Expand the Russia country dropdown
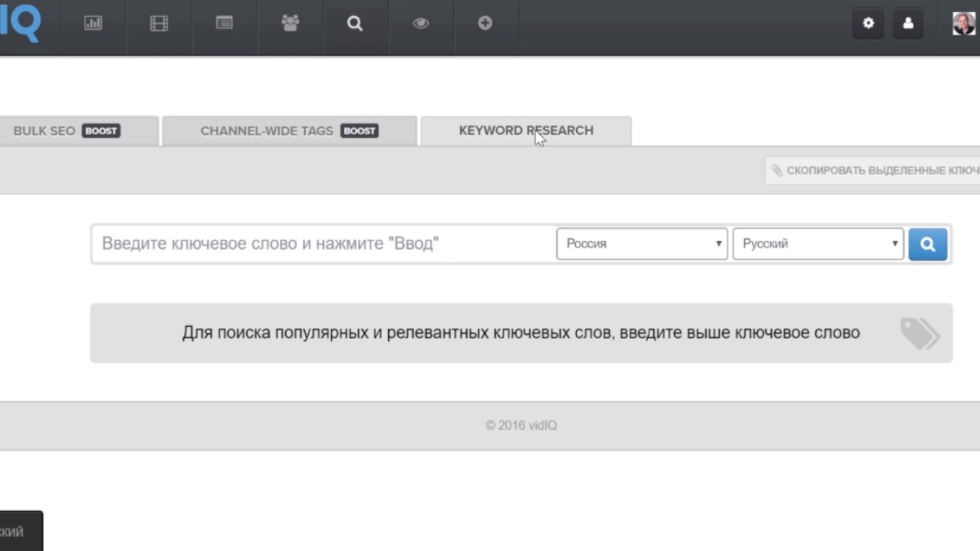This screenshot has width=980, height=551. pos(641,243)
